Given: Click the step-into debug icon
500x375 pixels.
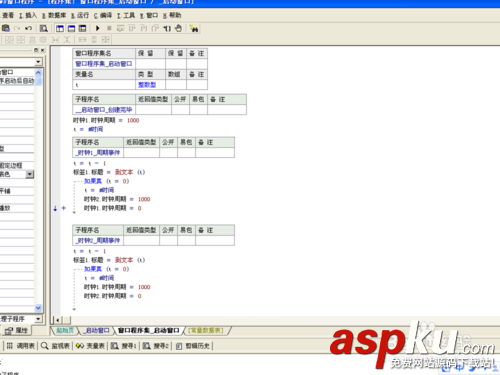Looking at the screenshot, I should [x=132, y=28].
